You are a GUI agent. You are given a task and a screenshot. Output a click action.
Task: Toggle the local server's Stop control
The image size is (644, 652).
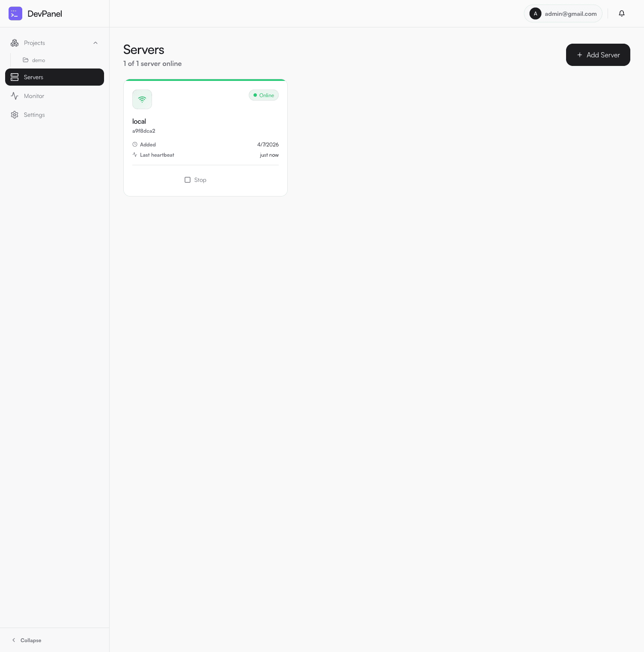pos(195,180)
